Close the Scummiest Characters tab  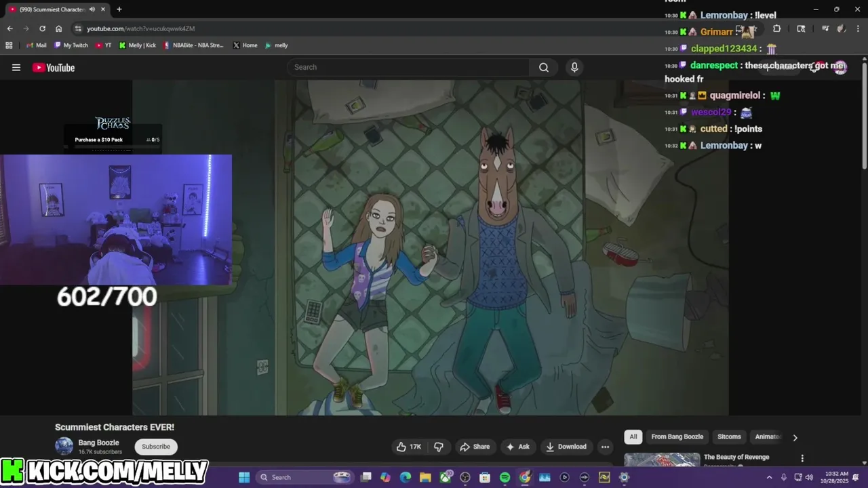(x=103, y=9)
